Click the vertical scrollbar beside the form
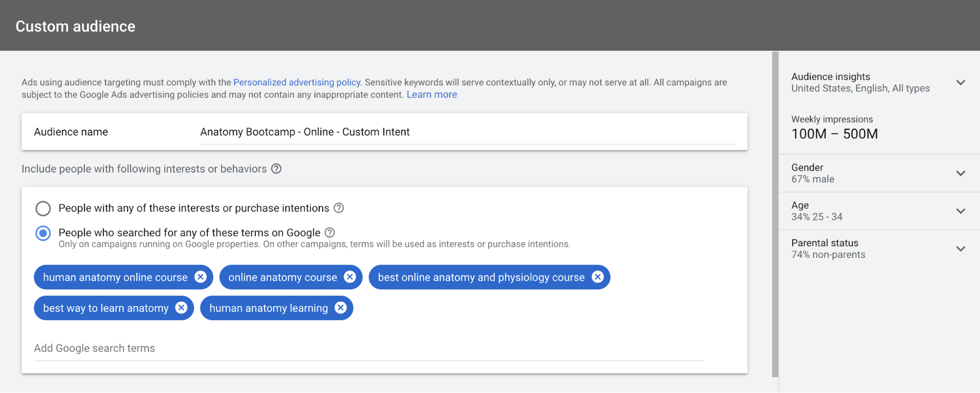Viewport: 980px width, 393px height. click(775, 214)
